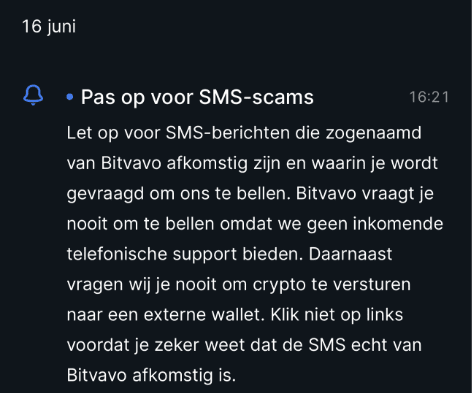
Task: Click the '16 juni' date header
Action: [49, 26]
